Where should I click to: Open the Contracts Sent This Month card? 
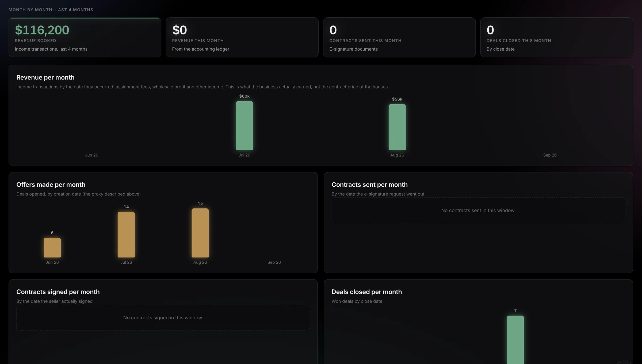[x=399, y=37]
